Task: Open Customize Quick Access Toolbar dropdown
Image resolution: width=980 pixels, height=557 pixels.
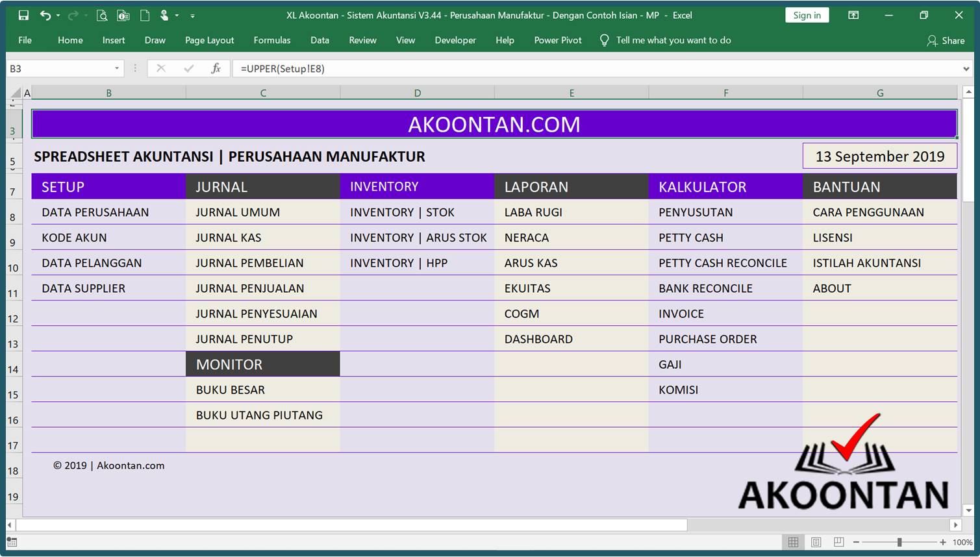Action: click(193, 15)
